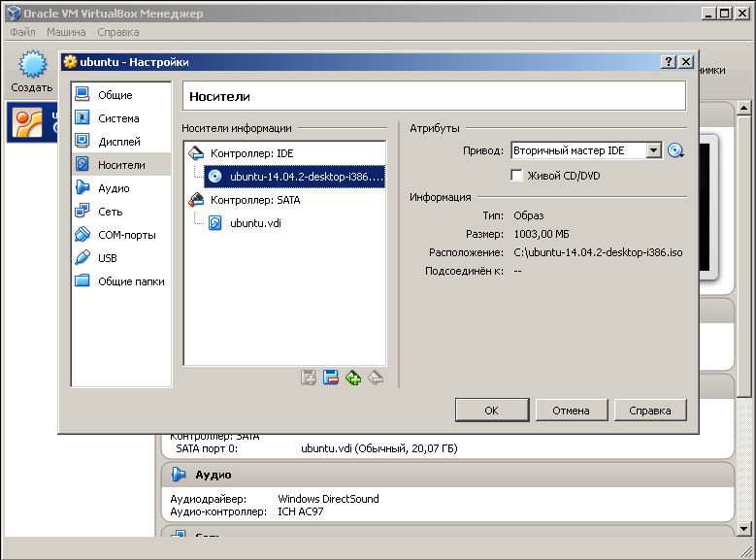Viewport: 756px width, 560px height.
Task: Click the VirtualBox icon in the title bar
Action: 14,13
